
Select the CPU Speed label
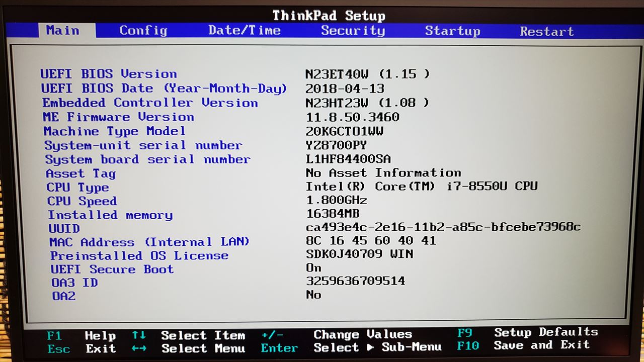82,201
